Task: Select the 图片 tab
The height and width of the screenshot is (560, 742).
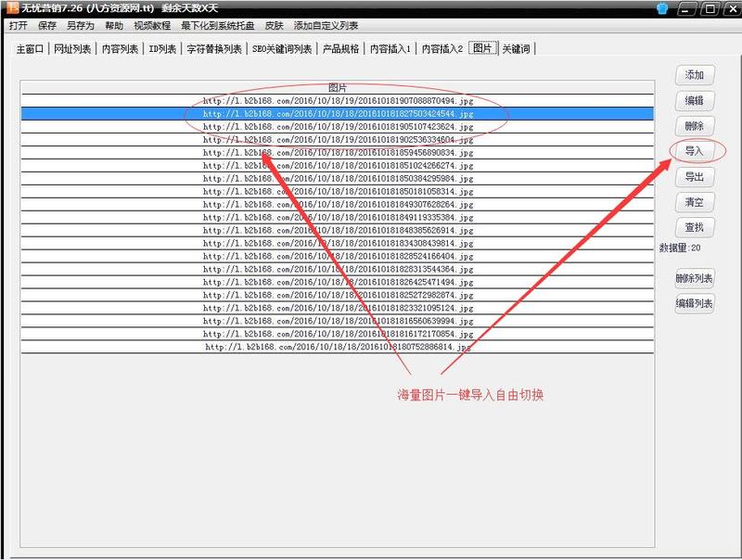Action: [482, 48]
